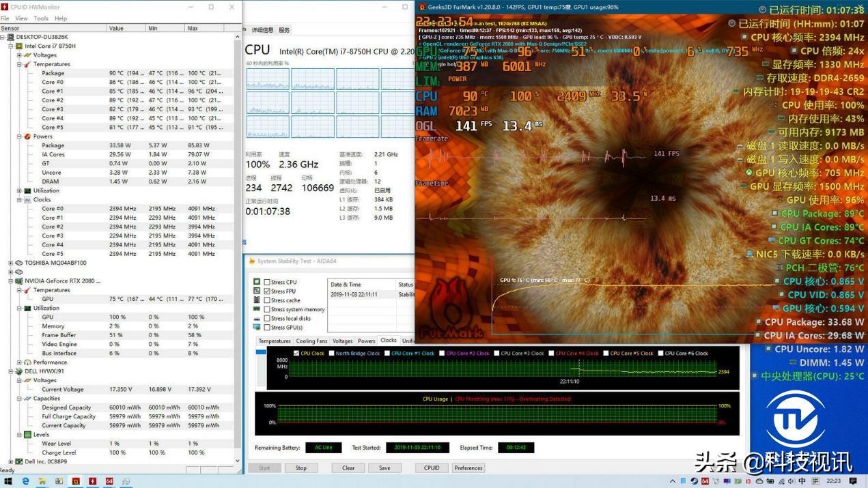Click the Intel Core i7 8750H chip icon
This screenshot has height=488, width=868.
18,46
